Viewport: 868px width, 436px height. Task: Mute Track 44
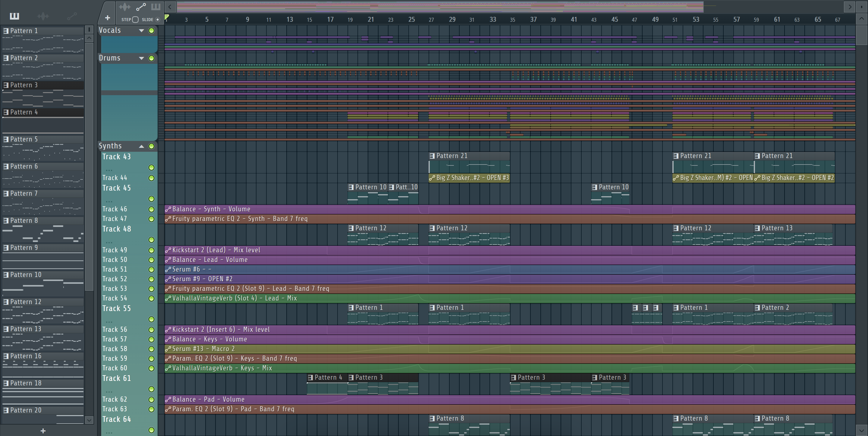(151, 178)
